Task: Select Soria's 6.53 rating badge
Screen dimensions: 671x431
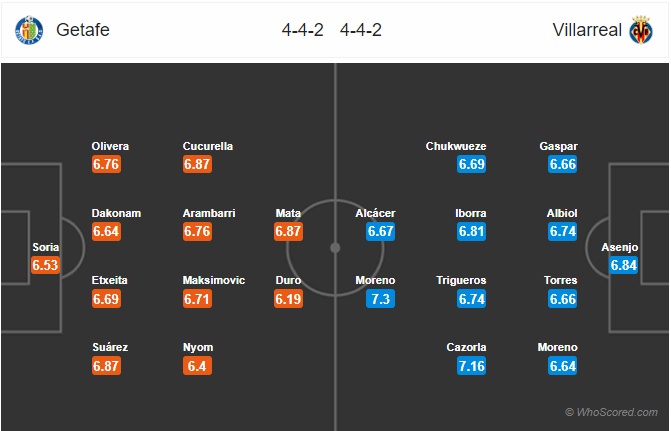Action: coord(46,265)
